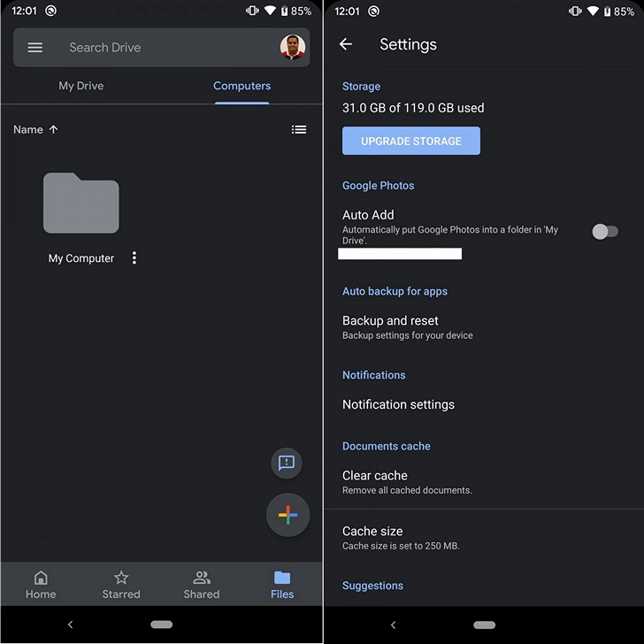Open the My Computer folder
This screenshot has width=644, height=644.
pyautogui.click(x=81, y=203)
